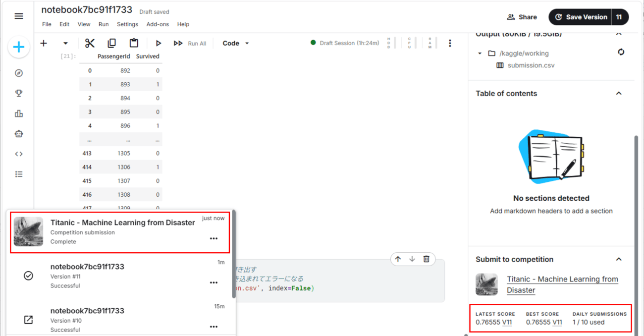Click the notifications popup scrollbar

(x=234, y=254)
